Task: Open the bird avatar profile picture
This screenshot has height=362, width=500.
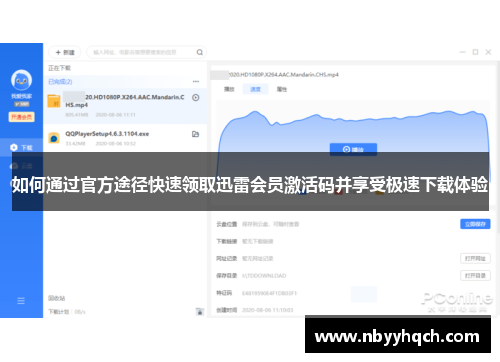Action: click(x=21, y=80)
